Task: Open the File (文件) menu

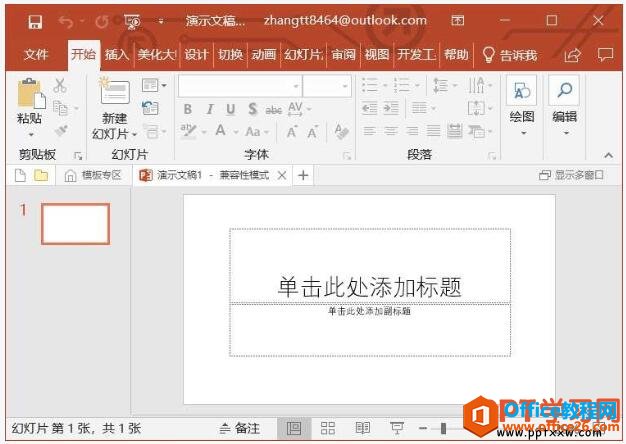Action: point(36,55)
